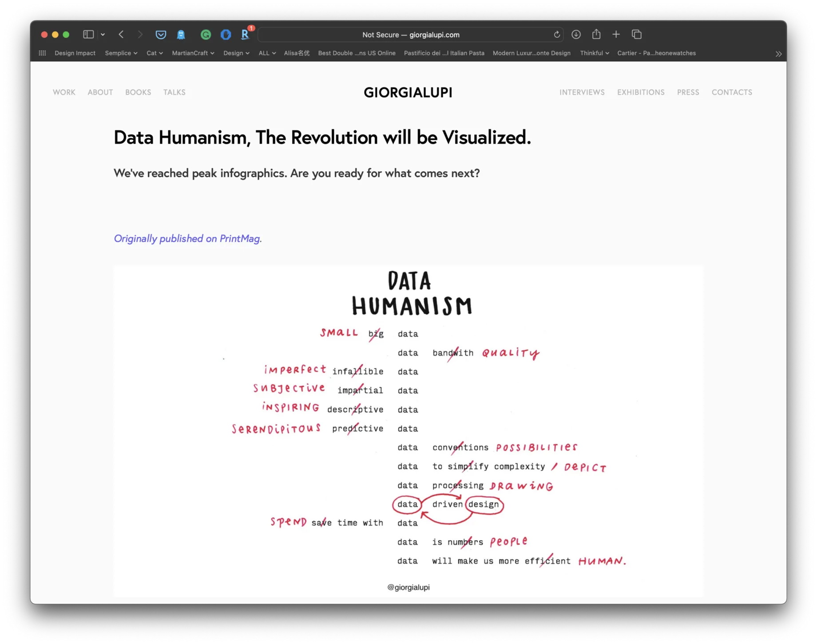Open sidebar options dropdown chevron
The height and width of the screenshot is (644, 817).
103,35
